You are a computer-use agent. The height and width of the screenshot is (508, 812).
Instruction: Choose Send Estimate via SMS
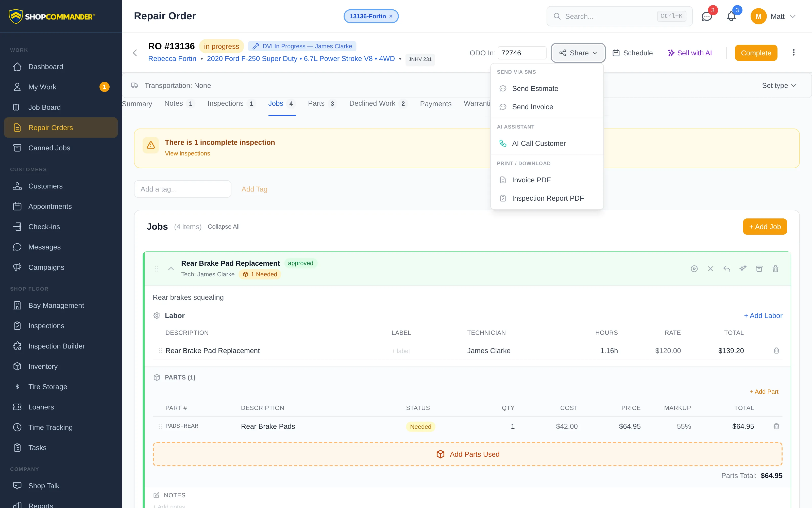(547, 89)
